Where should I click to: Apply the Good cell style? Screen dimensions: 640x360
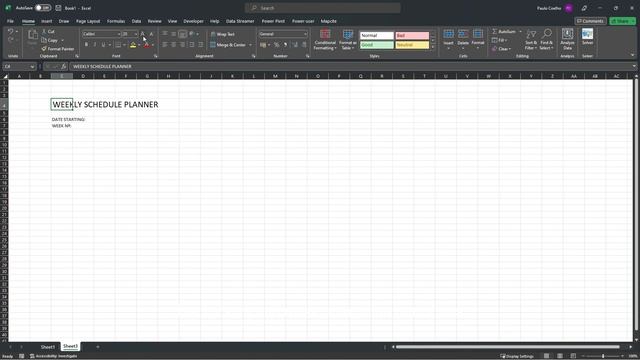(376, 45)
